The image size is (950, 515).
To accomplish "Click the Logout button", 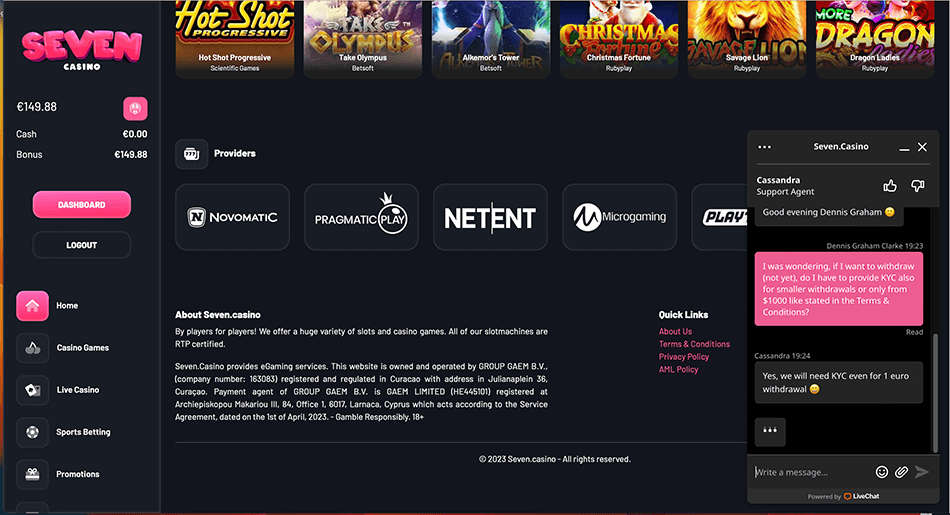I will pyautogui.click(x=82, y=245).
